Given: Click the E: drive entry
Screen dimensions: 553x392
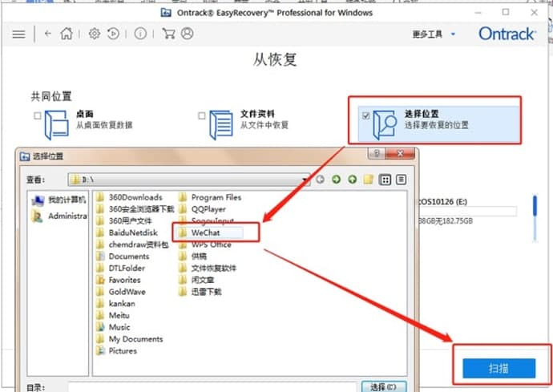Looking at the screenshot, I should [x=466, y=211].
